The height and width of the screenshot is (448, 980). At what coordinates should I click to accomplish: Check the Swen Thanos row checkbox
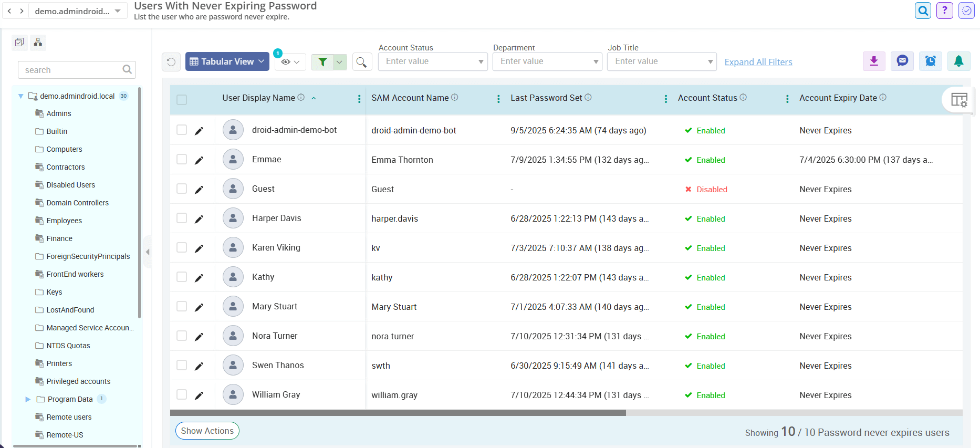[x=182, y=365]
